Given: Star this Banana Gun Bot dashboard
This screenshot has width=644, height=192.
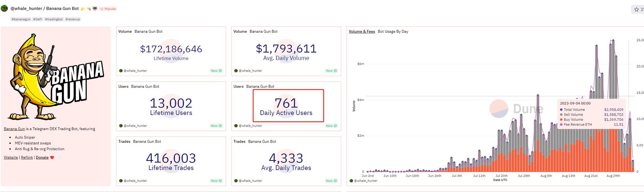Looking at the screenshot, I should (636, 9).
